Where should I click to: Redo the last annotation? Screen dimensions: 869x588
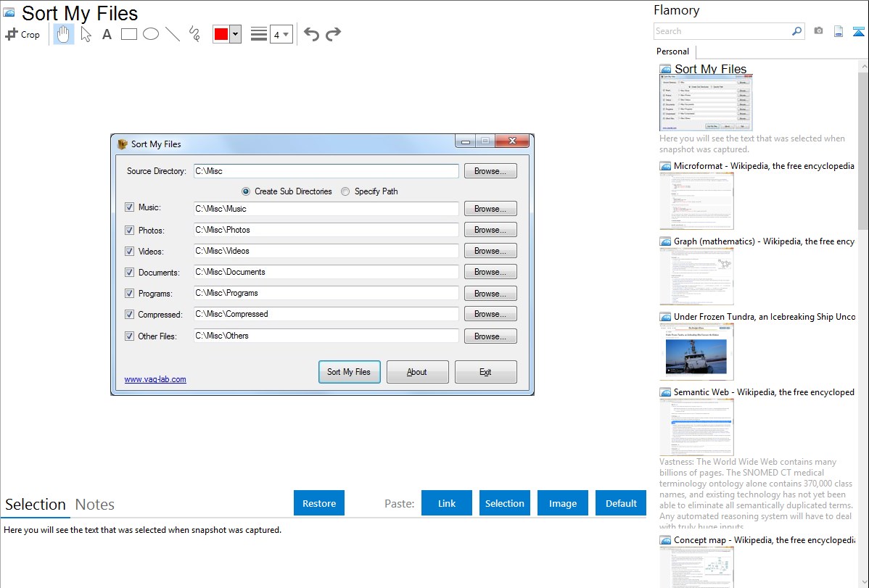click(333, 34)
